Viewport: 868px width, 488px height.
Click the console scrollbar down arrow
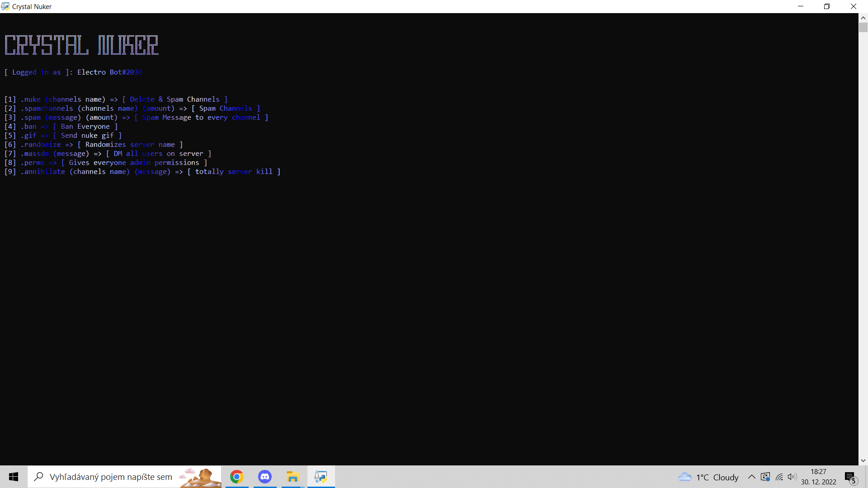863,460
